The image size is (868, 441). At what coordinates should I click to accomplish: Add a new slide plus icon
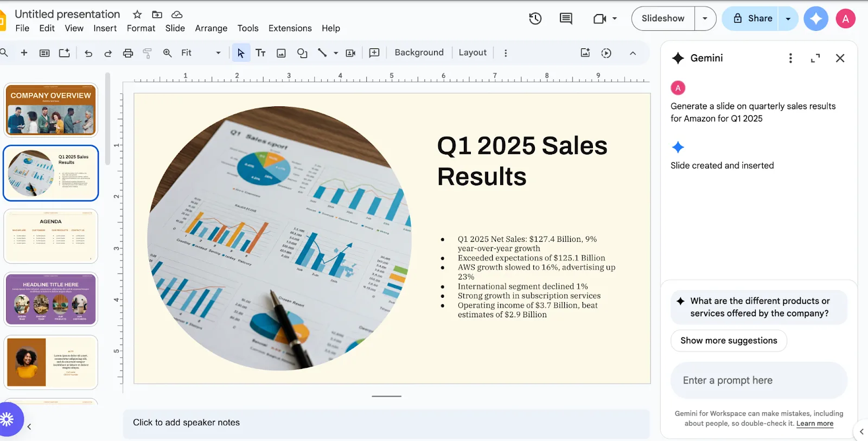tap(24, 53)
